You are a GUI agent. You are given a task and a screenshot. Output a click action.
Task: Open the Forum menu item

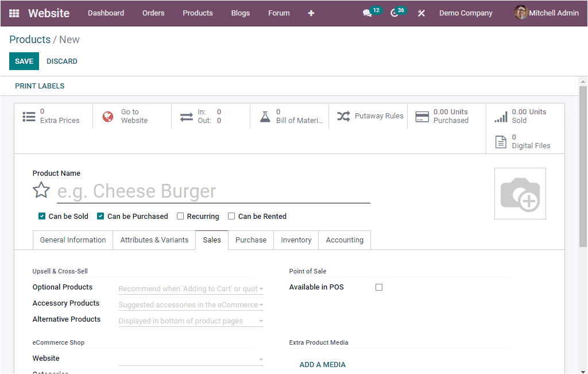[278, 13]
